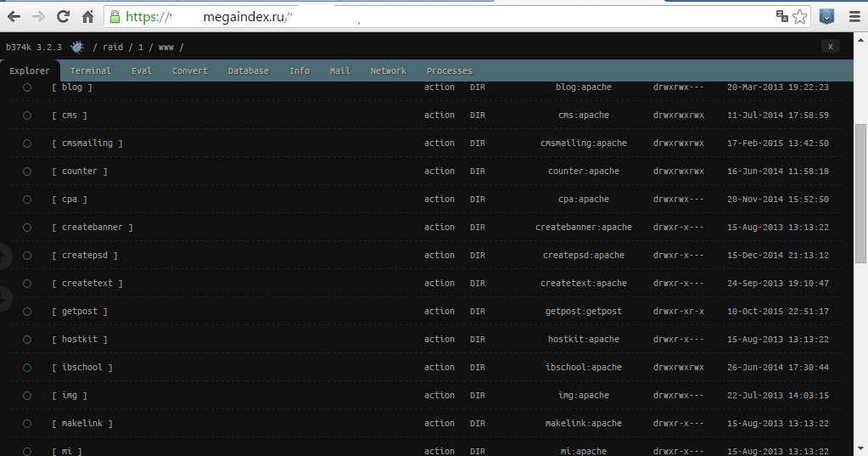Switch to the Database tab
Screen dimensions: 868x456
tap(249, 71)
